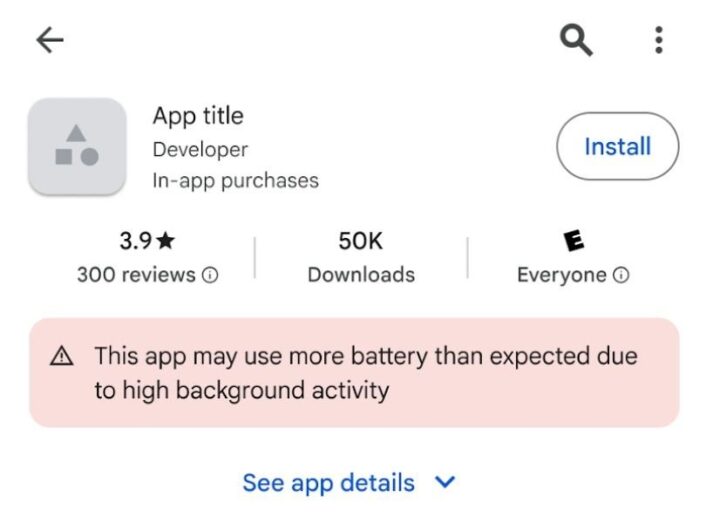This screenshot has height=530, width=720.
Task: Open the 300 reviews label
Action: point(136,275)
